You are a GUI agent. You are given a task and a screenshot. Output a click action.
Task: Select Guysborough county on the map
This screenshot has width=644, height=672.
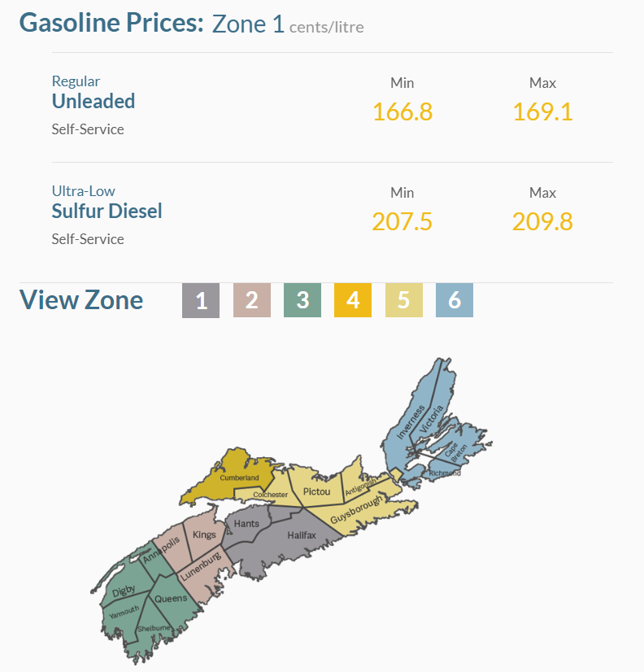tap(356, 509)
